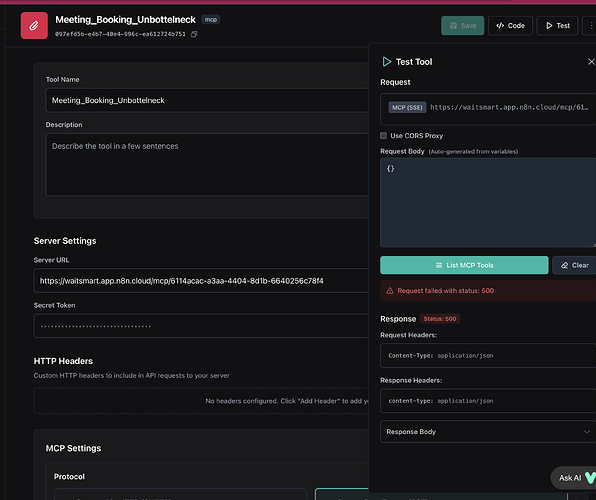596x500 pixels.
Task: Focus the Description text area
Action: click(207, 165)
